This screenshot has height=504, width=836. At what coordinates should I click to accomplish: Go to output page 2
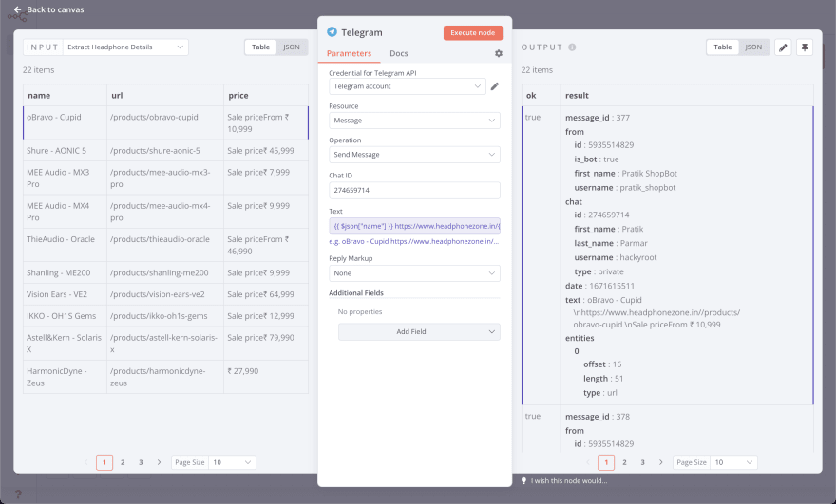624,462
